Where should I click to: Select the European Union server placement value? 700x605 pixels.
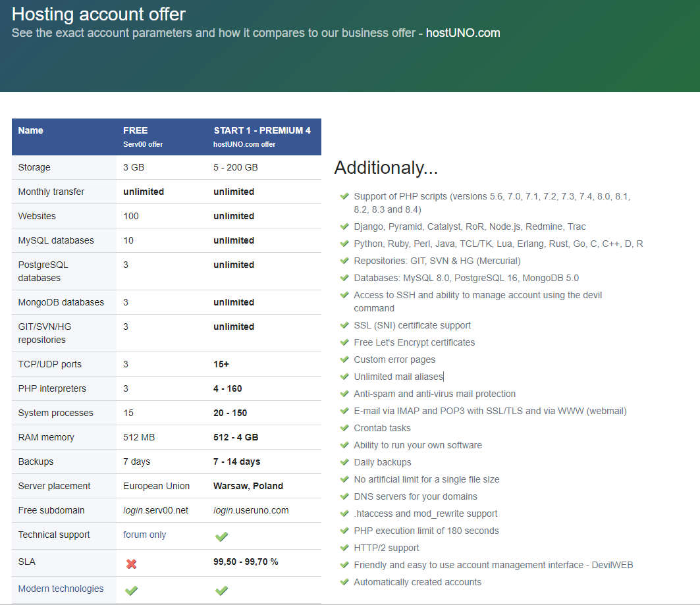click(x=156, y=486)
